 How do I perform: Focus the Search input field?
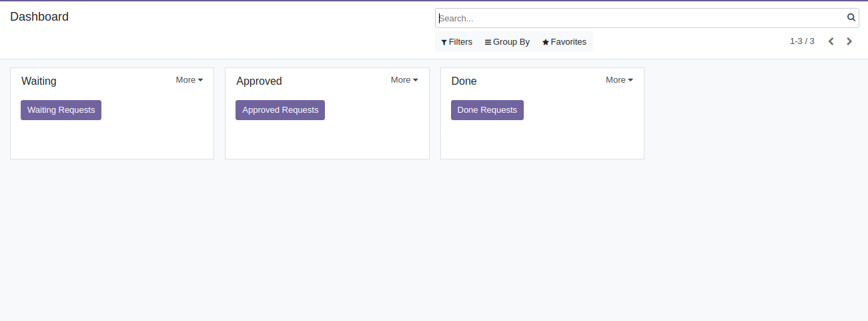pyautogui.click(x=640, y=19)
